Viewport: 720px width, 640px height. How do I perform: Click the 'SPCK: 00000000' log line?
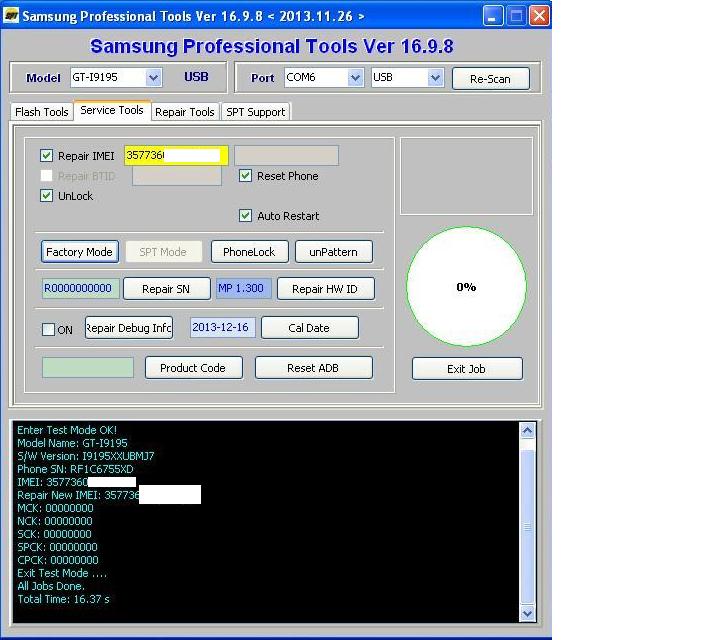(57, 547)
